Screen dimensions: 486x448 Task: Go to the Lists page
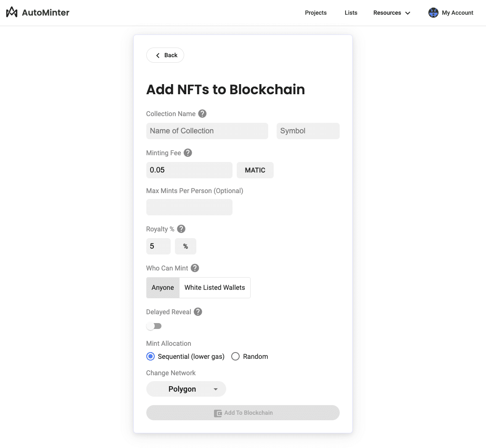(x=351, y=13)
